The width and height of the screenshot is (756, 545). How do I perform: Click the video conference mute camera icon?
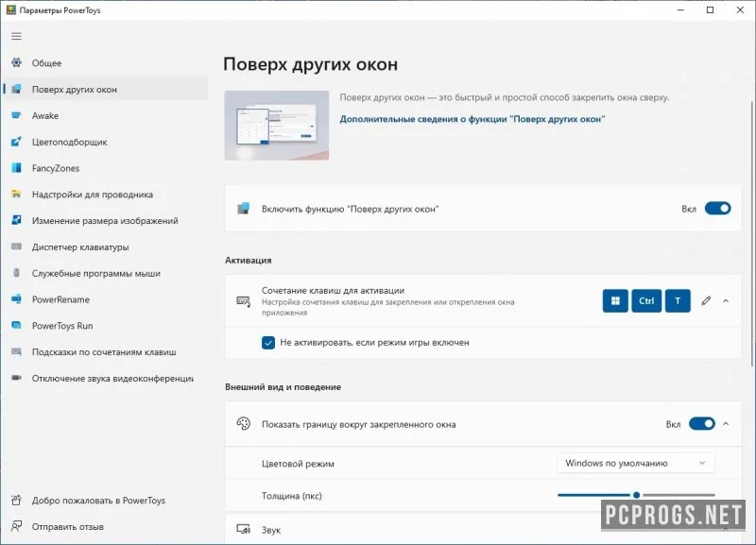pyautogui.click(x=16, y=378)
